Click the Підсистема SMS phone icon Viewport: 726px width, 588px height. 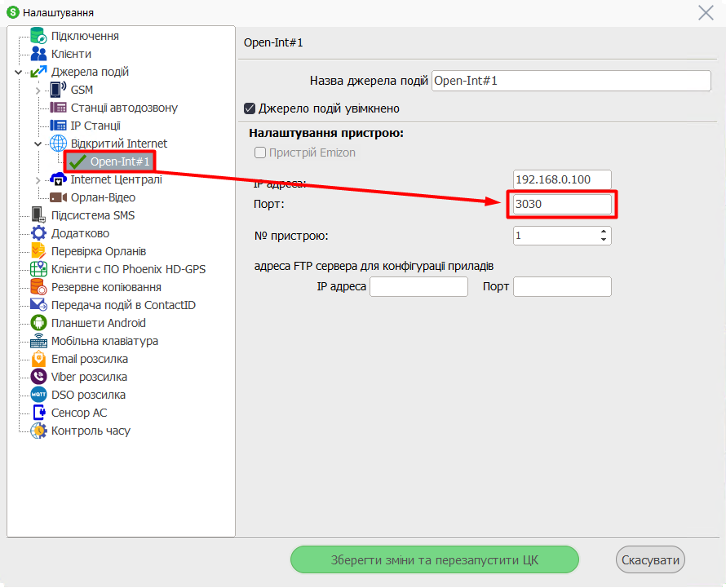point(38,215)
